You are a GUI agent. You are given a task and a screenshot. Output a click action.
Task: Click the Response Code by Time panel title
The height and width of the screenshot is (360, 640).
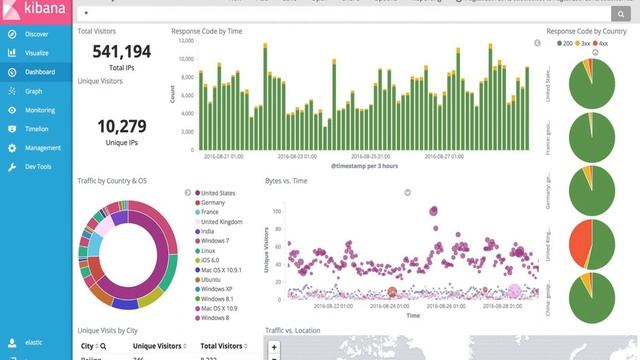point(207,31)
